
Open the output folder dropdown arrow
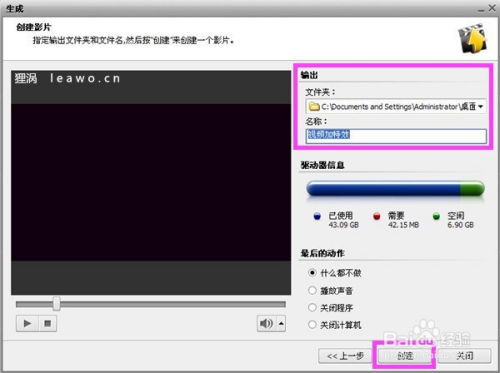[481, 107]
